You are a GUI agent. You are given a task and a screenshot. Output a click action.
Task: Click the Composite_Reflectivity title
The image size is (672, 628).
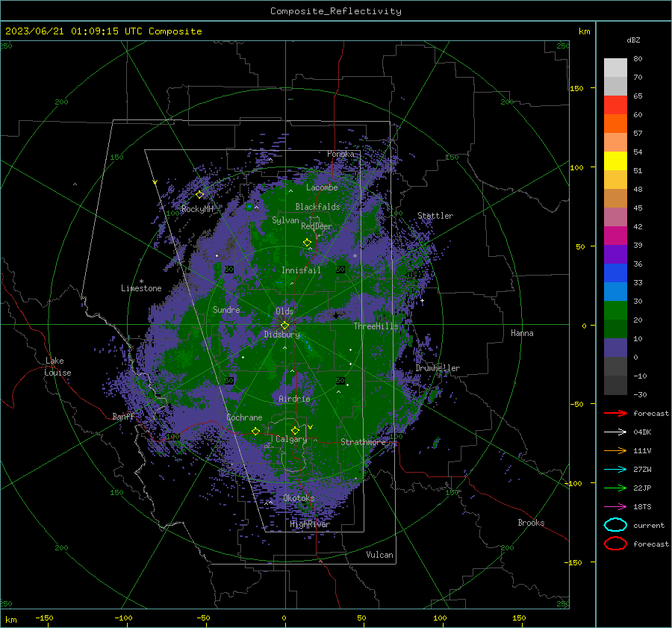(335, 11)
